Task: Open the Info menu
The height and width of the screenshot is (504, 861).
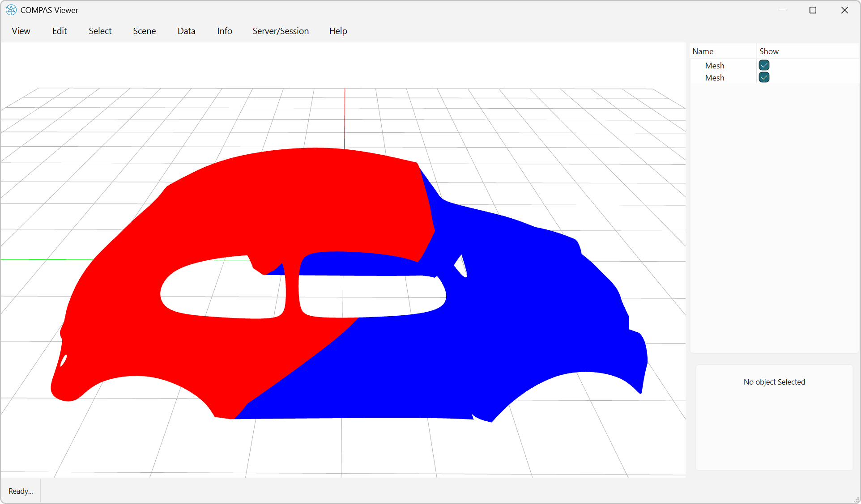Action: pyautogui.click(x=224, y=31)
